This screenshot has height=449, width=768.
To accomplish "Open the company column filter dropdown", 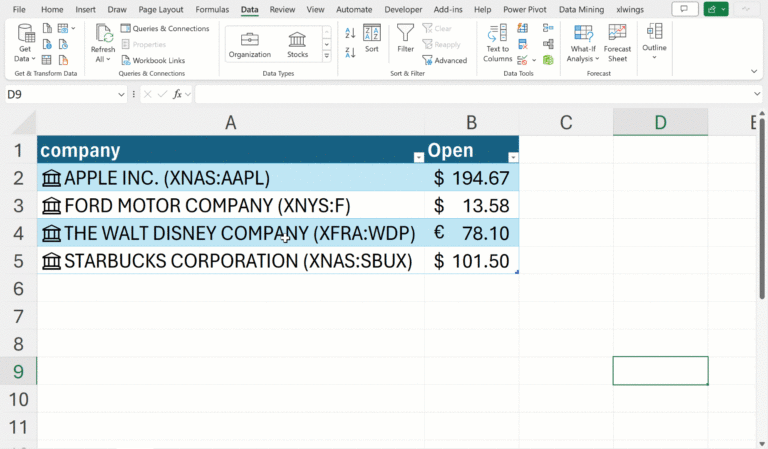I will click(418, 158).
